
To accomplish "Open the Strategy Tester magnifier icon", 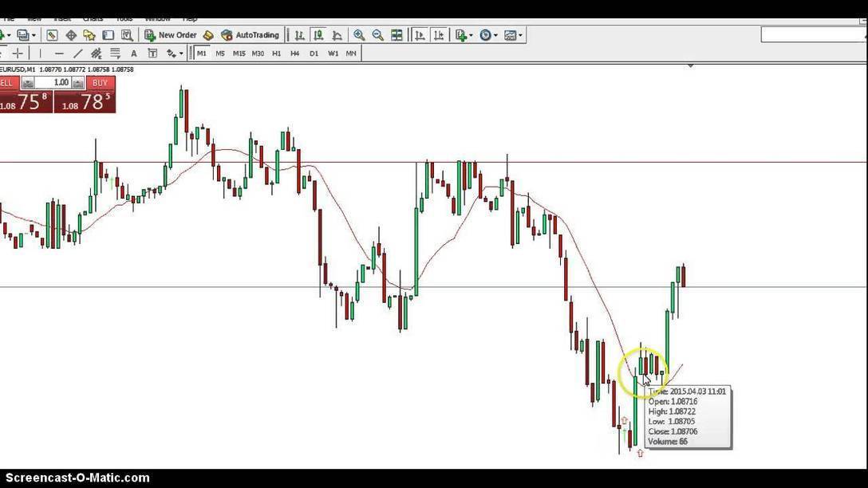I will 127,35.
